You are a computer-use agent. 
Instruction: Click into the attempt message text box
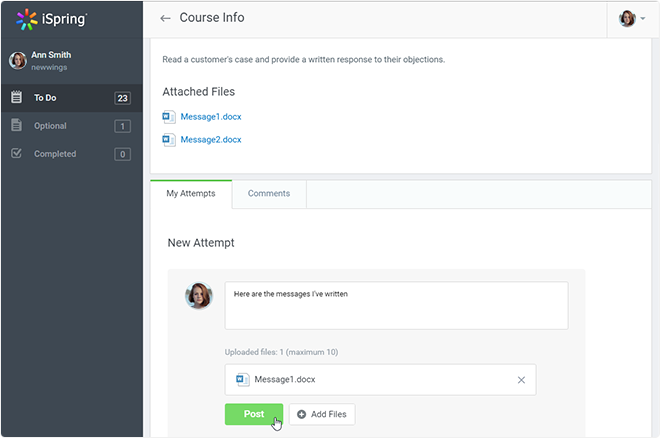coord(397,305)
